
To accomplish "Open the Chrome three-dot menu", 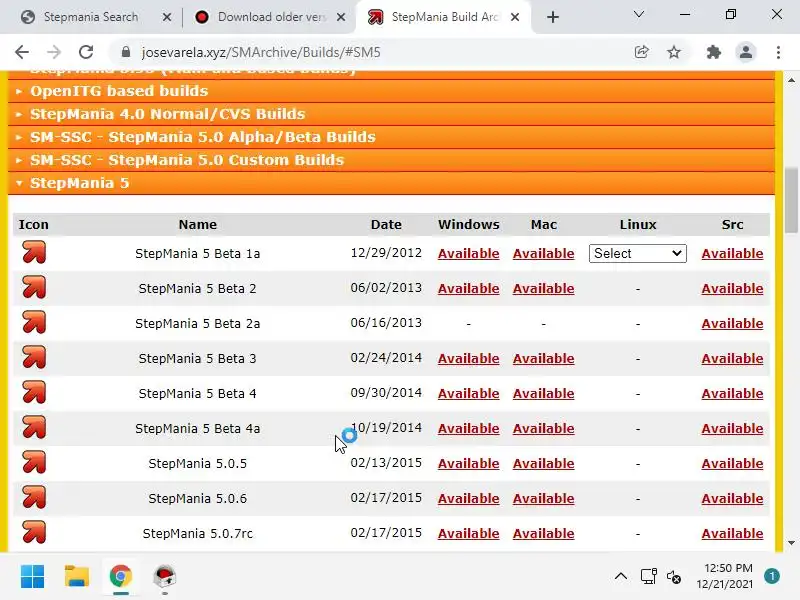I will click(x=778, y=52).
